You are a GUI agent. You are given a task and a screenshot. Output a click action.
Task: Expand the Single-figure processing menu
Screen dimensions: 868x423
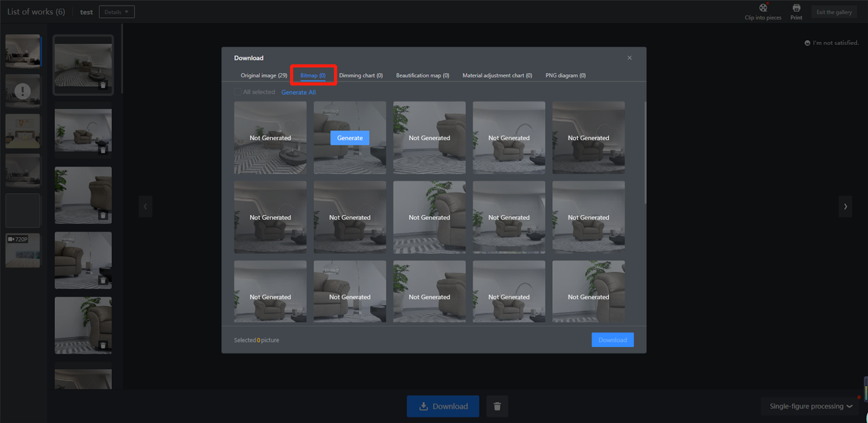tap(810, 406)
